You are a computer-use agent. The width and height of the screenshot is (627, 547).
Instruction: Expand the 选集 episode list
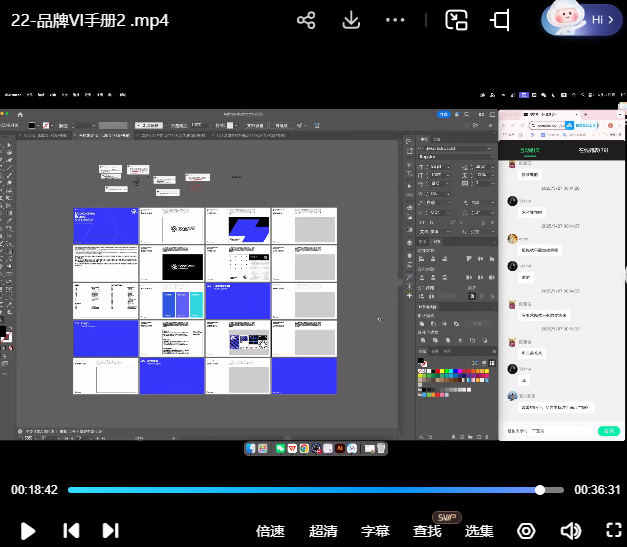point(479,531)
